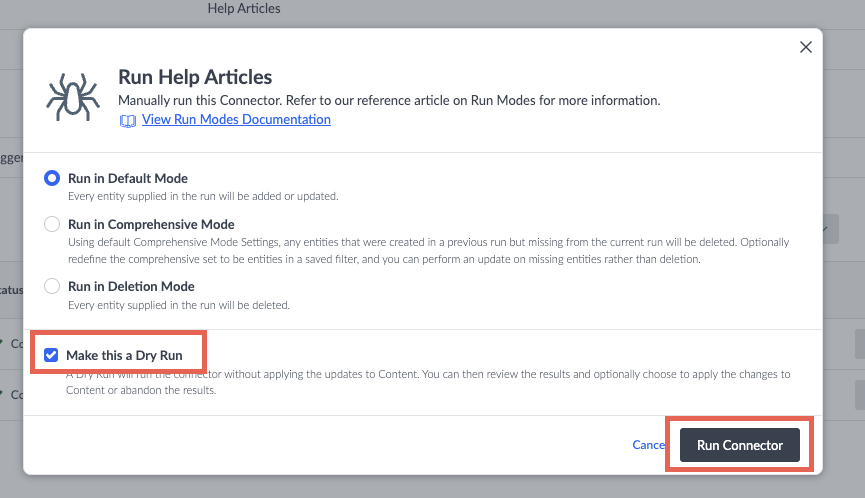Image resolution: width=865 pixels, height=498 pixels.
Task: Click the 'Manually run this Connector' description text
Action: 389,100
